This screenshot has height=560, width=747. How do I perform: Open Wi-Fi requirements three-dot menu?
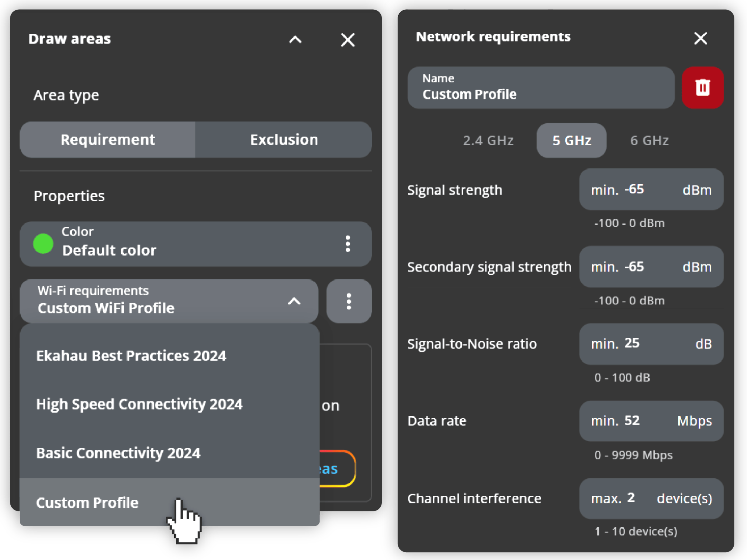click(x=349, y=301)
